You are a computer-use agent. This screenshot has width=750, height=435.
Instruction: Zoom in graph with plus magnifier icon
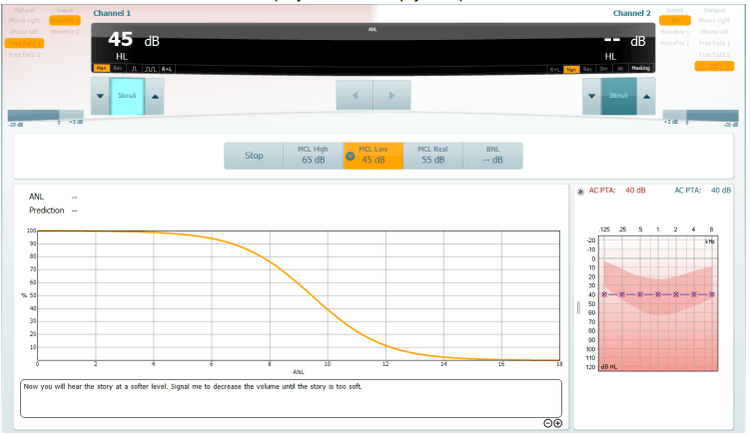(x=558, y=423)
